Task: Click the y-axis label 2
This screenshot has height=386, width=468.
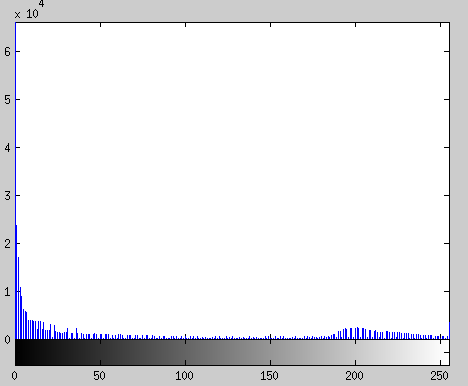Action: 7,243
